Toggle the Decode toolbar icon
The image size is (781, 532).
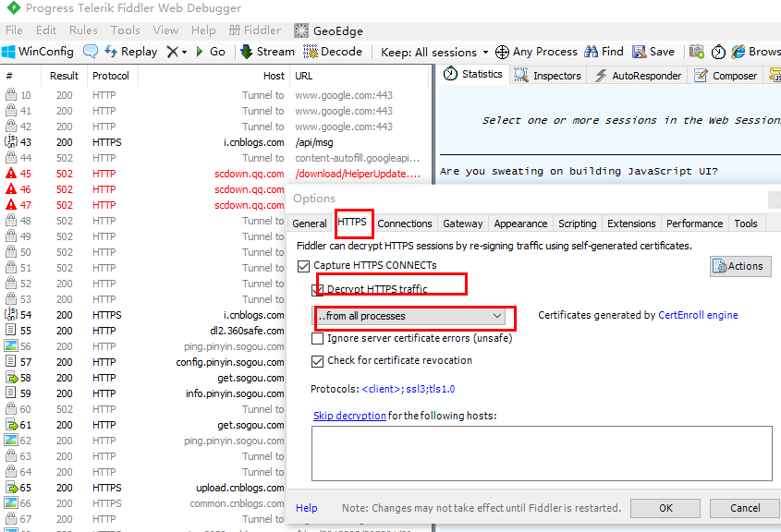311,52
